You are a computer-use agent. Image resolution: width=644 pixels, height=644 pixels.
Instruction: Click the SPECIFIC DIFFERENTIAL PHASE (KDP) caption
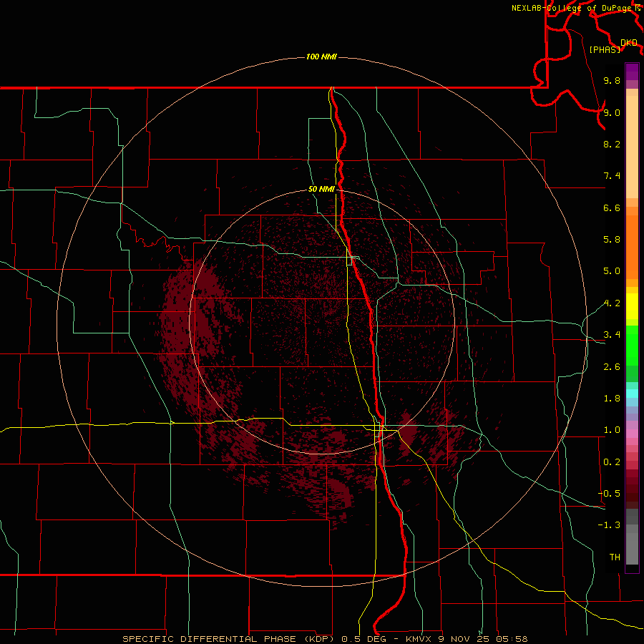(227, 639)
